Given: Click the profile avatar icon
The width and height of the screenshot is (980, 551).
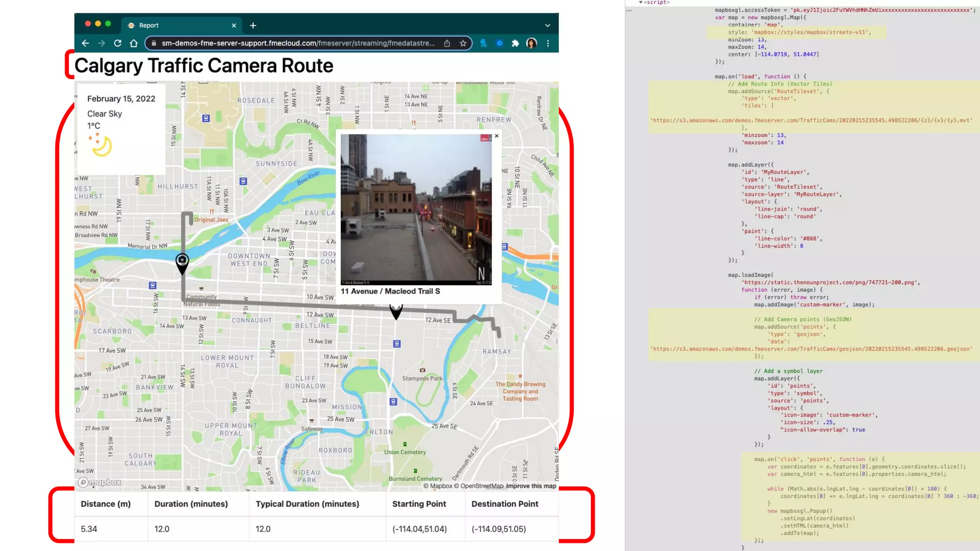Looking at the screenshot, I should [531, 44].
